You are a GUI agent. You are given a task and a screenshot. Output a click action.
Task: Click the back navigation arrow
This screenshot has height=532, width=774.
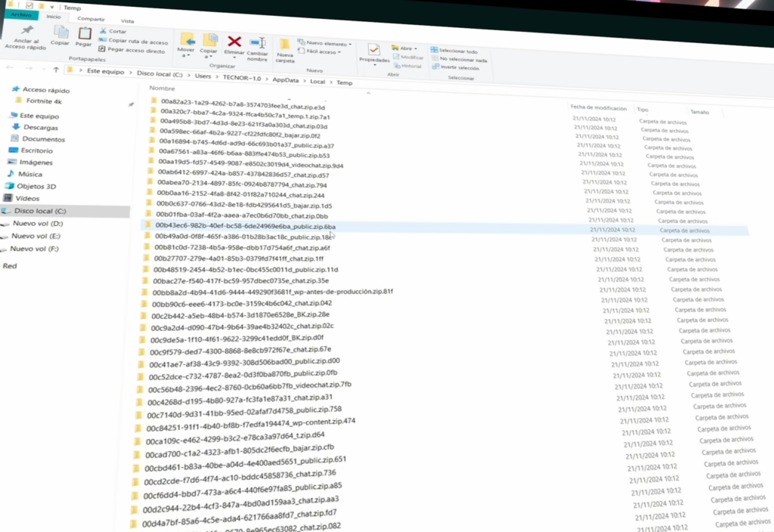point(10,67)
